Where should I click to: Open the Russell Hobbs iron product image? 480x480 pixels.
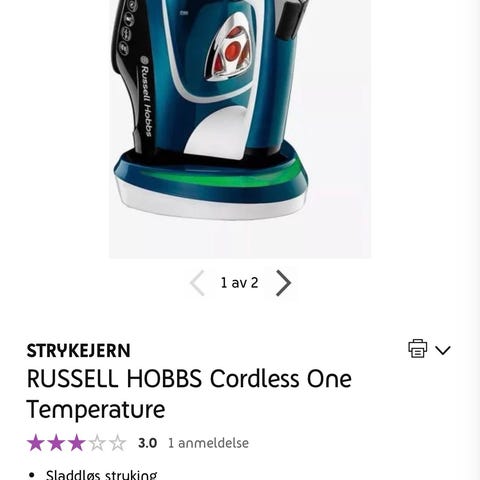pyautogui.click(x=240, y=129)
